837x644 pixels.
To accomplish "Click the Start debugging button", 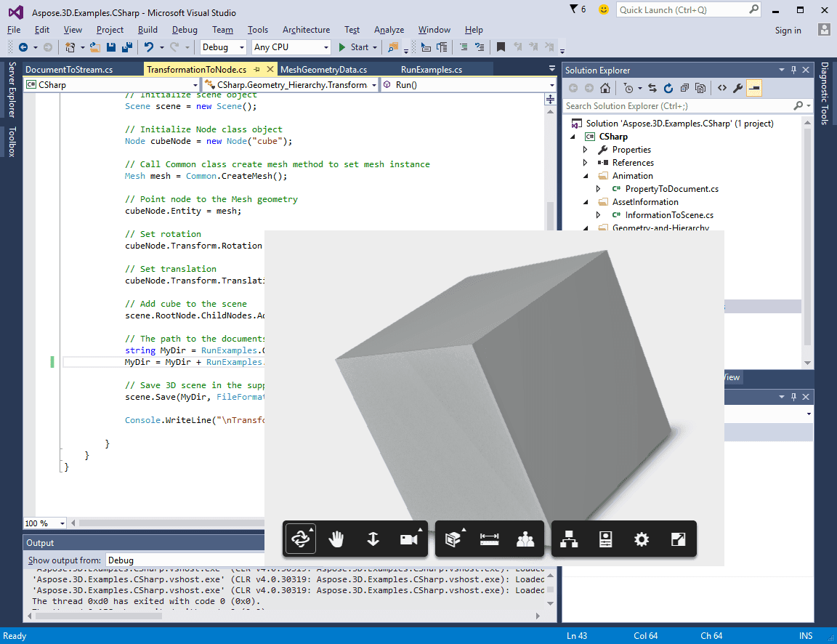I will [354, 47].
